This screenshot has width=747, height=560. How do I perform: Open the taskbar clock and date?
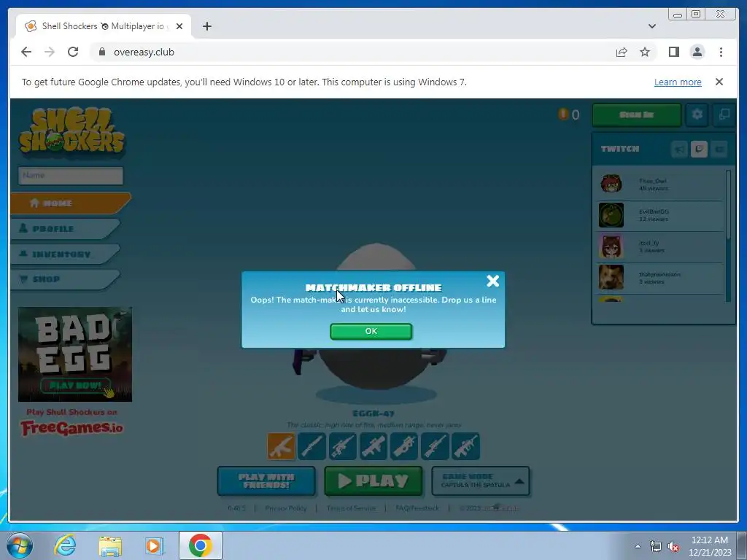710,546
